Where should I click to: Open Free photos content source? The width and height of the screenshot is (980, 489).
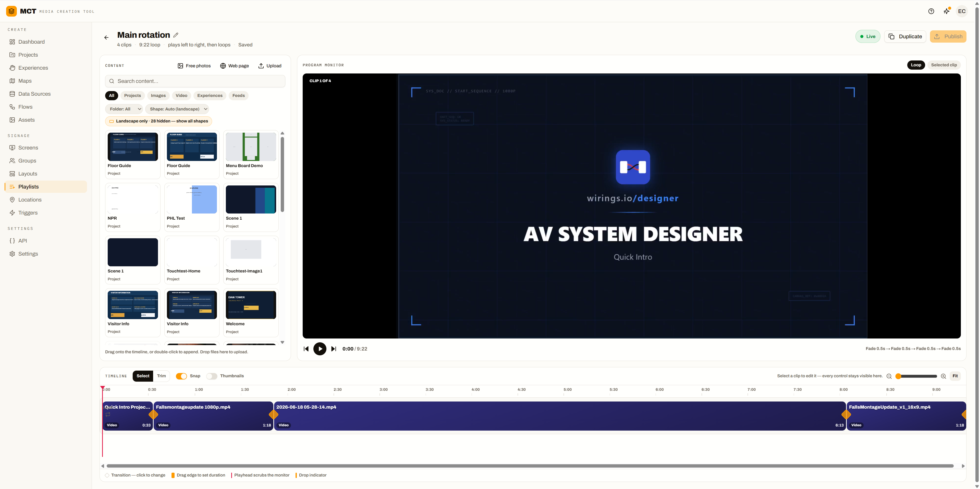click(194, 66)
